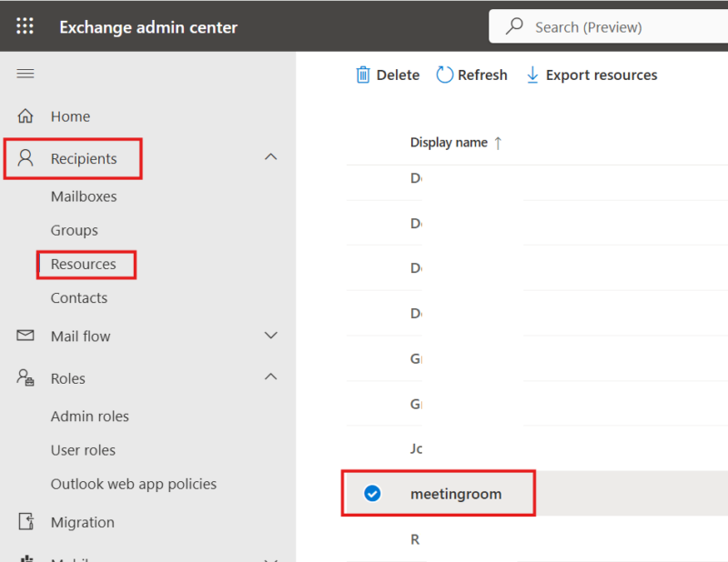Collapse the Recipients section
The width and height of the screenshot is (728, 562).
click(x=270, y=156)
